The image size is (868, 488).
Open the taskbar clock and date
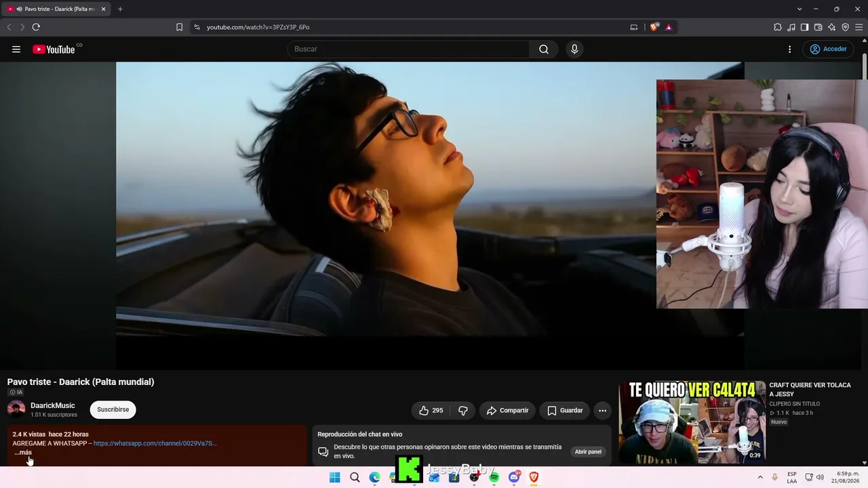(x=846, y=477)
